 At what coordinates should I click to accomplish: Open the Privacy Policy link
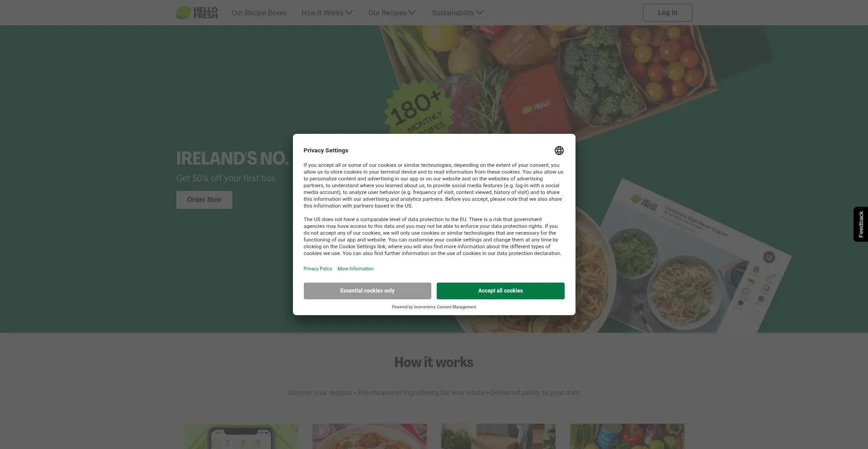point(318,269)
